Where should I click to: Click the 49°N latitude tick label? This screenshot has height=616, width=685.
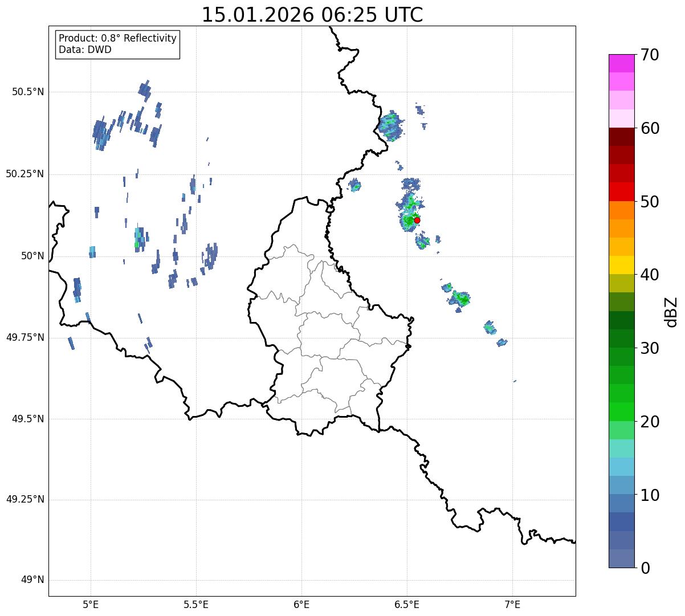(32, 580)
